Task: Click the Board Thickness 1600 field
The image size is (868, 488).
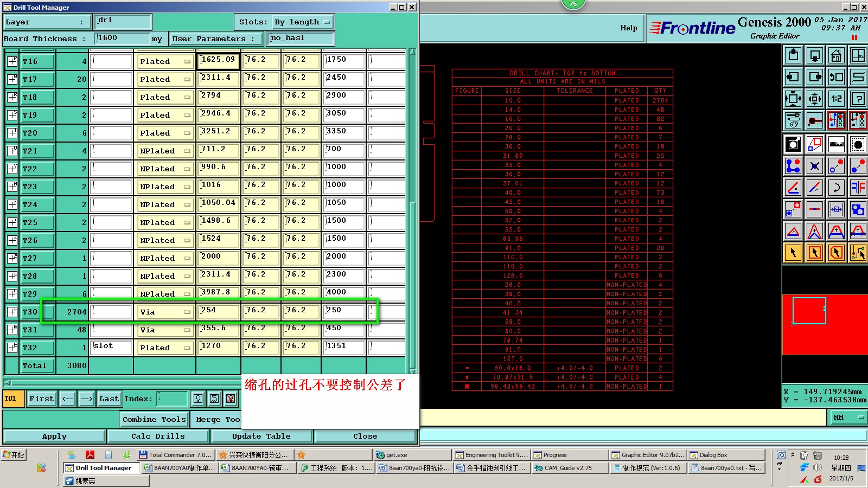Action: pos(122,38)
